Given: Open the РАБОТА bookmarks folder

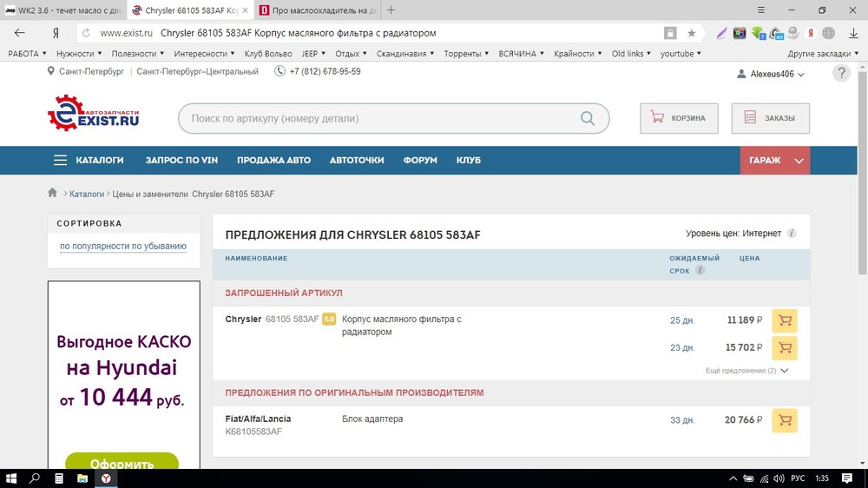Looking at the screenshot, I should 27,54.
